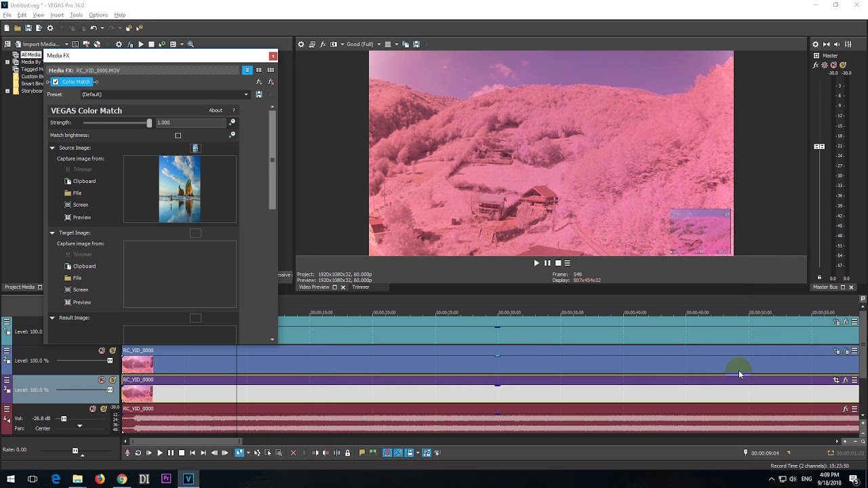Click timeline Play button in transport bar
The width and height of the screenshot is (868, 488).
pyautogui.click(x=159, y=453)
